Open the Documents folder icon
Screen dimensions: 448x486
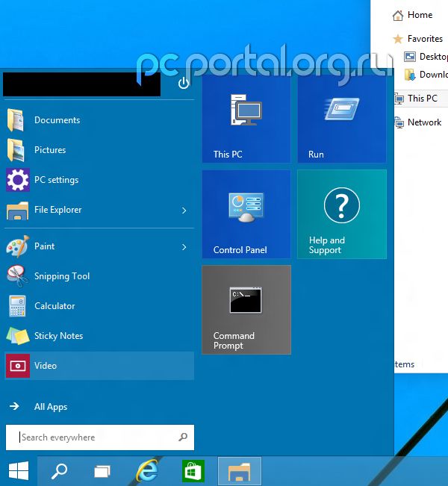pos(16,120)
